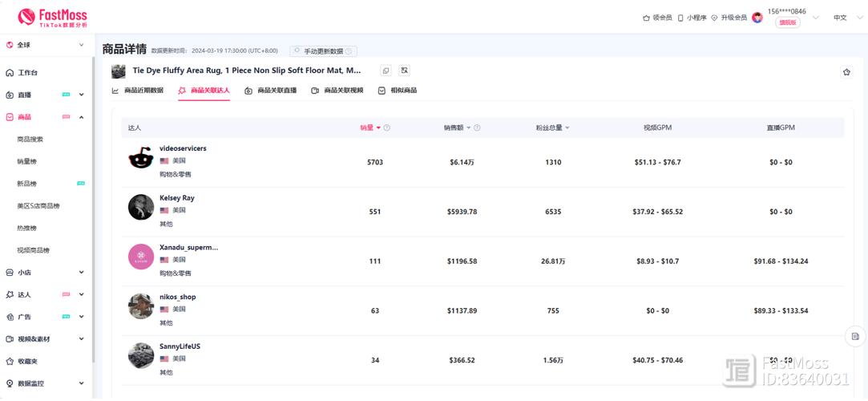The image size is (868, 401).
Task: Open the videoservicers creator profile link
Action: pyautogui.click(x=183, y=148)
